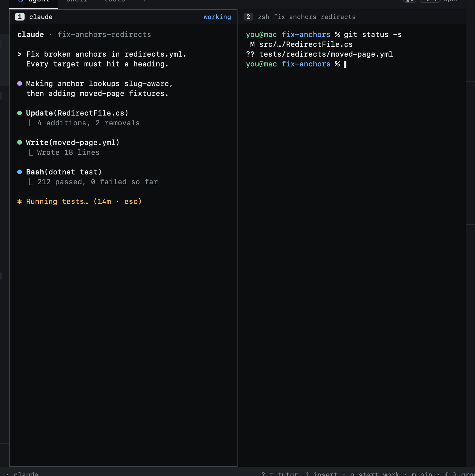Click the fix-anchors-redirects branch name in claude header
Screen dimensions: 475x476
(x=104, y=35)
